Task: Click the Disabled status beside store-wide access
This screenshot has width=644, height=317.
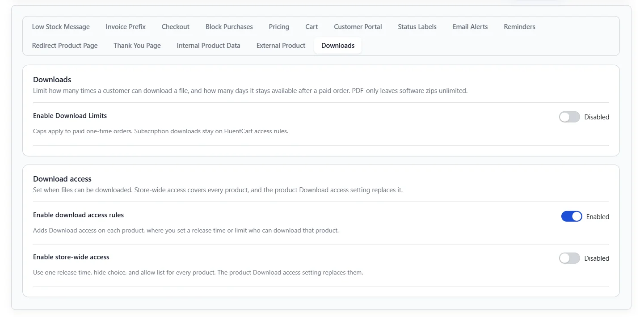Action: click(597, 258)
